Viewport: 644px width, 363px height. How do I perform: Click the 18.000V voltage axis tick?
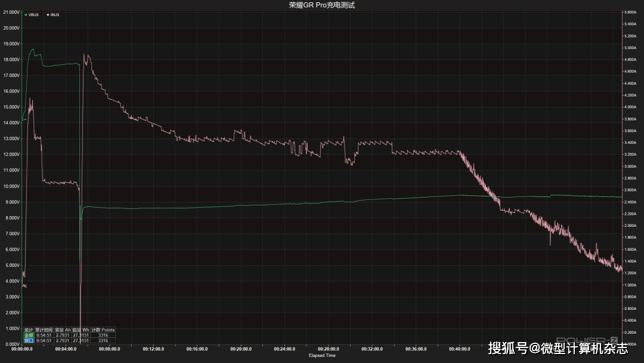click(x=11, y=60)
